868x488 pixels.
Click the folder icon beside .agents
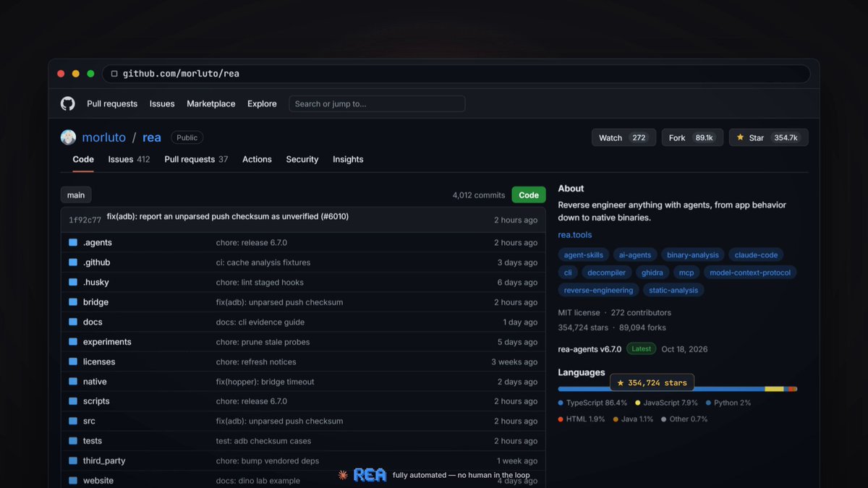pyautogui.click(x=73, y=242)
